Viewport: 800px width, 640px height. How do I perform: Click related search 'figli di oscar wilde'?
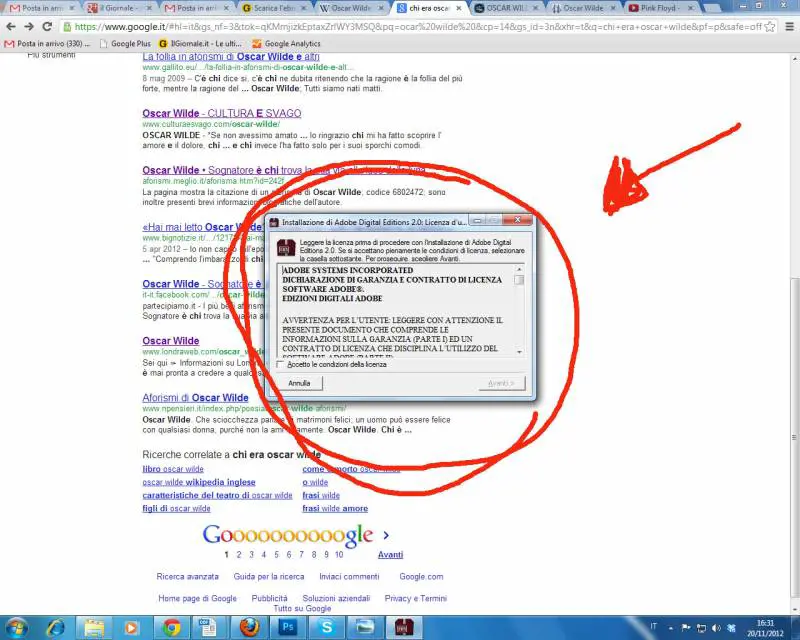177,509
